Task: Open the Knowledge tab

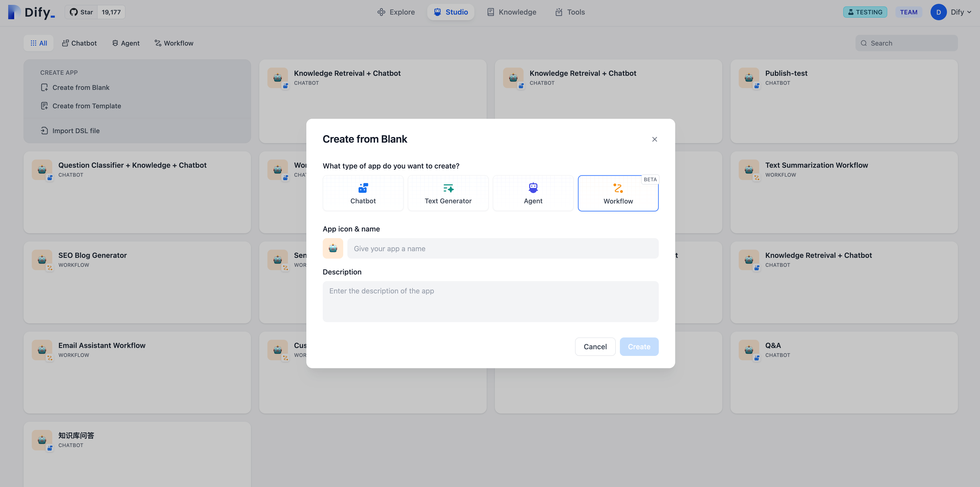Action: (x=512, y=12)
